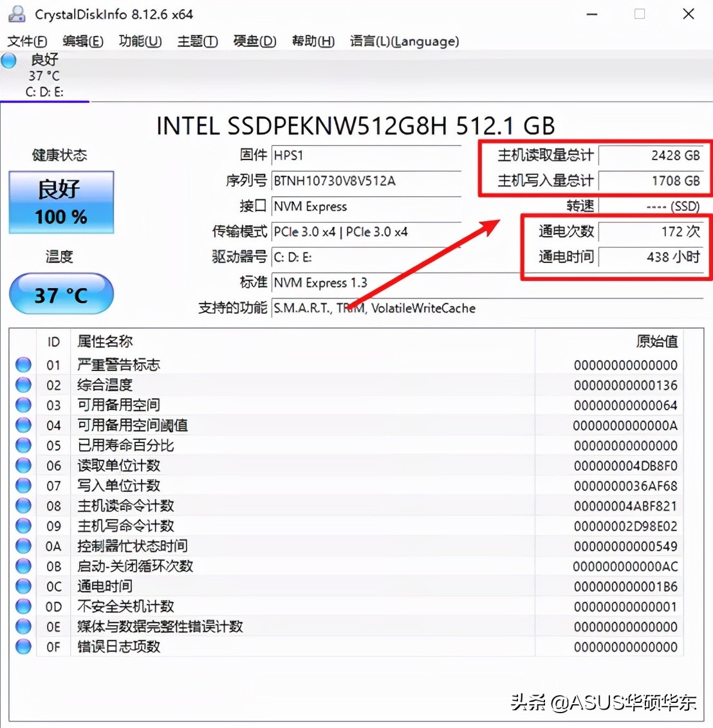Click the blue indicator beside 不安全关机计数
713x728 pixels.
(23, 606)
